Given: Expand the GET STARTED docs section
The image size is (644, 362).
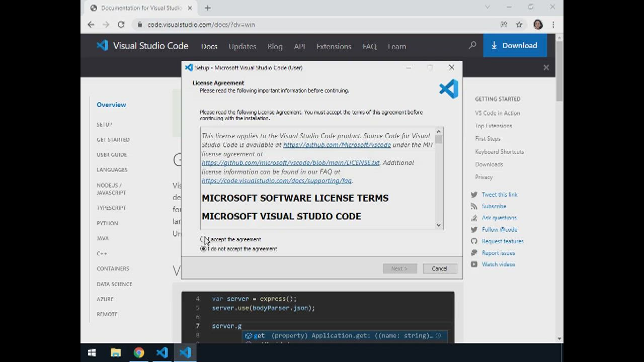Looking at the screenshot, I should (113, 140).
